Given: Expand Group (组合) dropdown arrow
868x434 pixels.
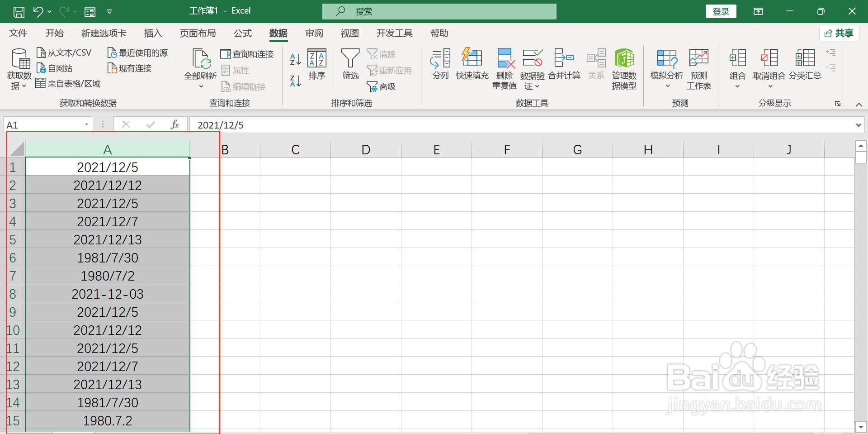Looking at the screenshot, I should (737, 86).
